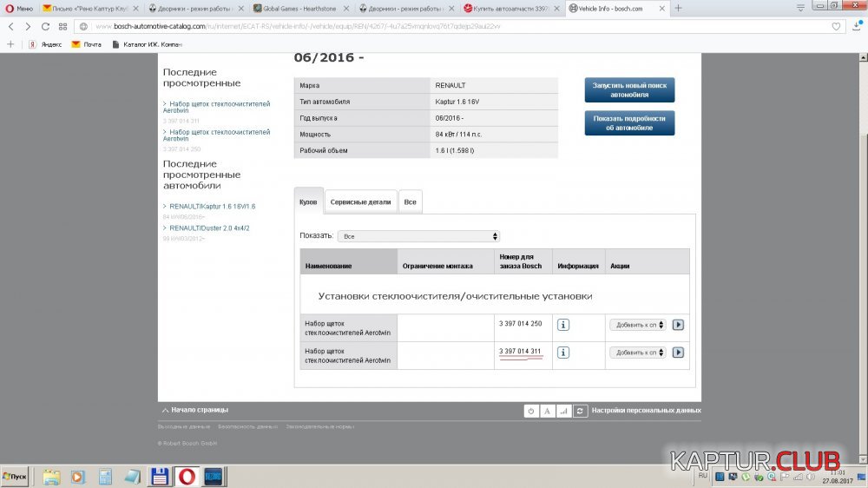Click Показать подробности об автомобиле button
The height and width of the screenshot is (488, 868).
(x=629, y=122)
